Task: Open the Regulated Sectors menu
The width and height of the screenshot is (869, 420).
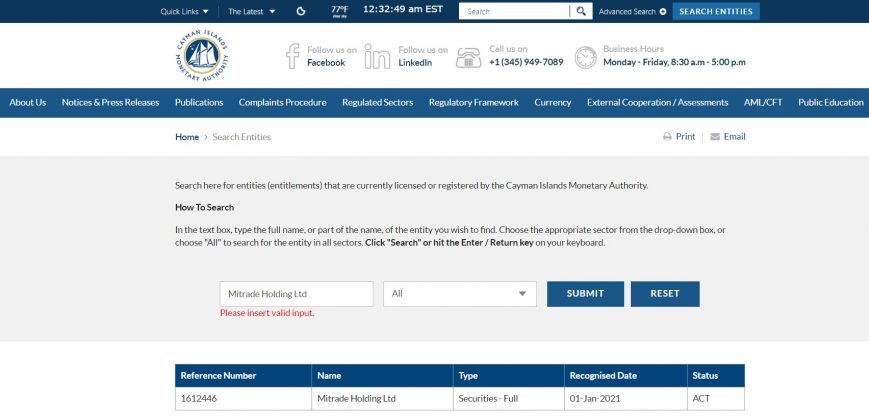Action: [x=377, y=103]
